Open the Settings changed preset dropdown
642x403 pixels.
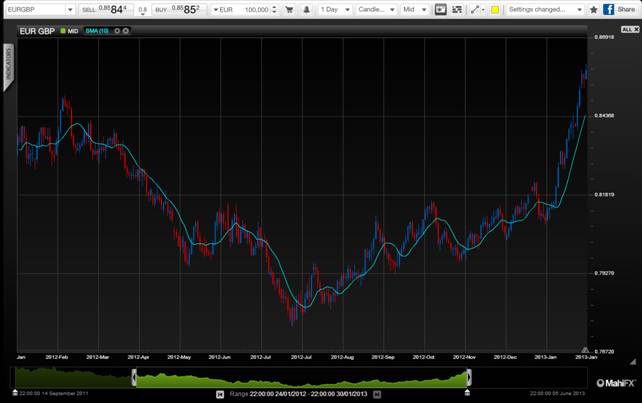(545, 9)
